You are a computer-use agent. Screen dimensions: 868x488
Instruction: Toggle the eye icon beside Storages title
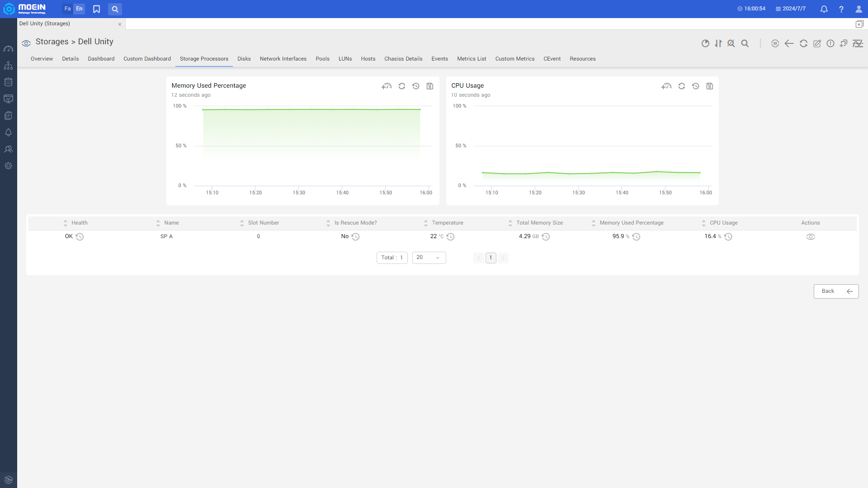[26, 43]
